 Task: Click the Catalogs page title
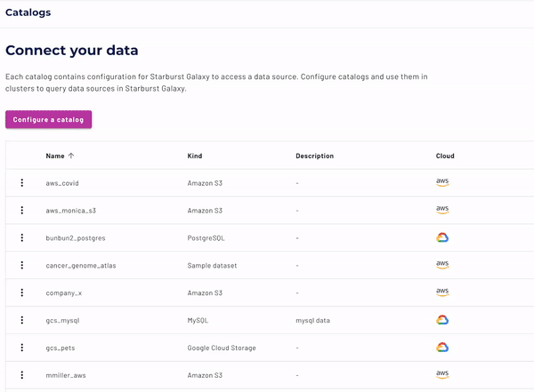point(28,12)
